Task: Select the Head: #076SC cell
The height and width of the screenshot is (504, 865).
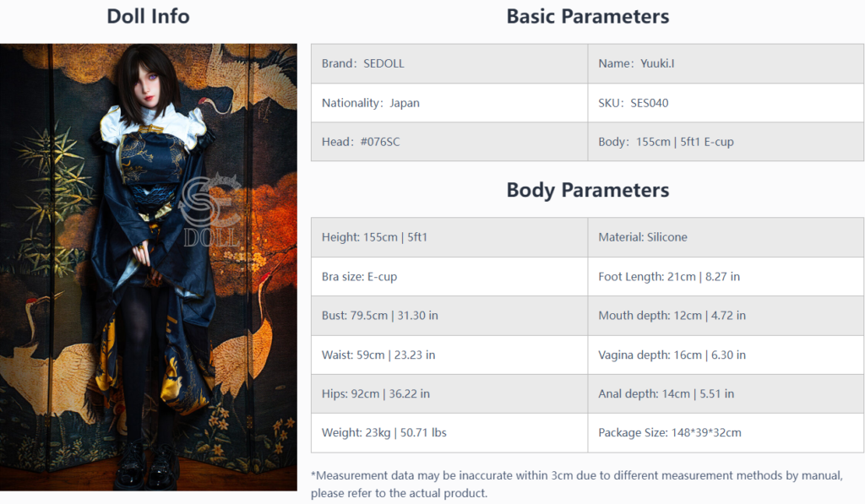Action: (449, 142)
